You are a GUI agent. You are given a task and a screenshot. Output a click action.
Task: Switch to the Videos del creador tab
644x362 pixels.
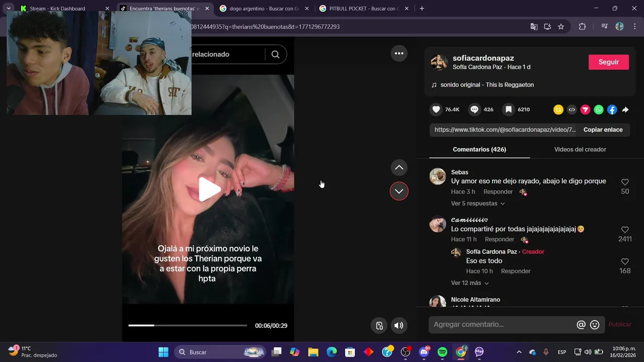pyautogui.click(x=580, y=149)
